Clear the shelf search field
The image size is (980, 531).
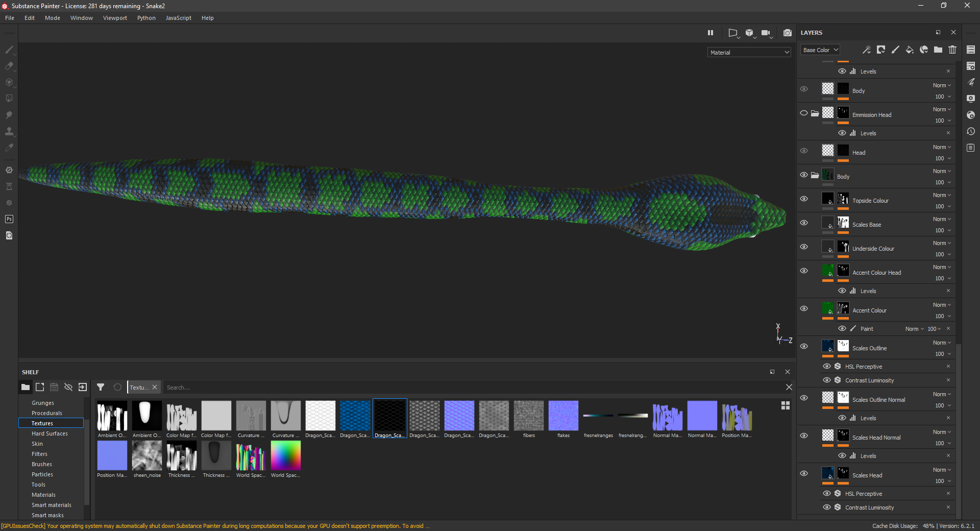pyautogui.click(x=789, y=387)
